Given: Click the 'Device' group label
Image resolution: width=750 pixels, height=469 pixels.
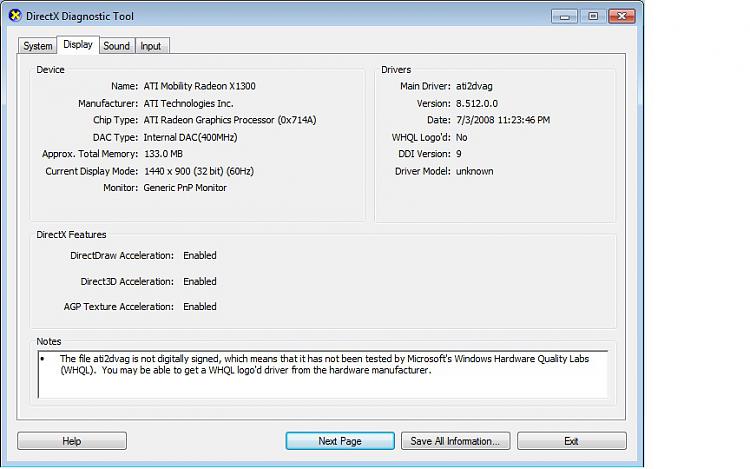Looking at the screenshot, I should click(50, 70).
